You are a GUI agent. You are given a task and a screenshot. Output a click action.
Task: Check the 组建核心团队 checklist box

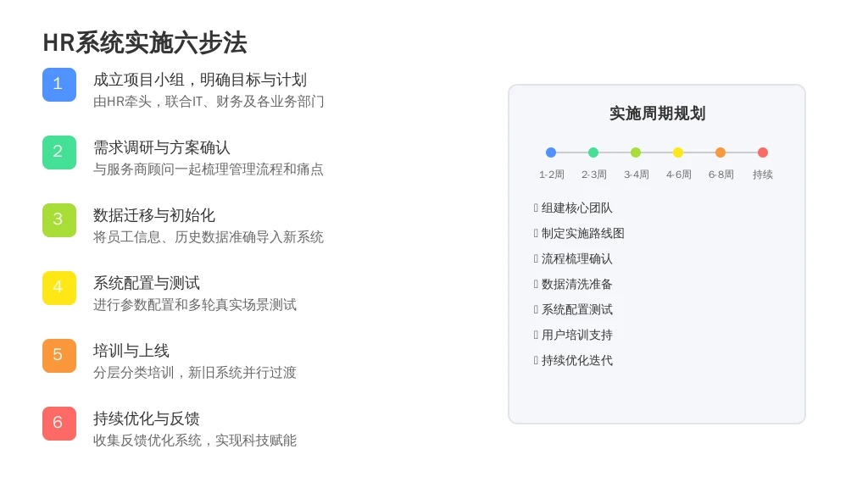(536, 208)
